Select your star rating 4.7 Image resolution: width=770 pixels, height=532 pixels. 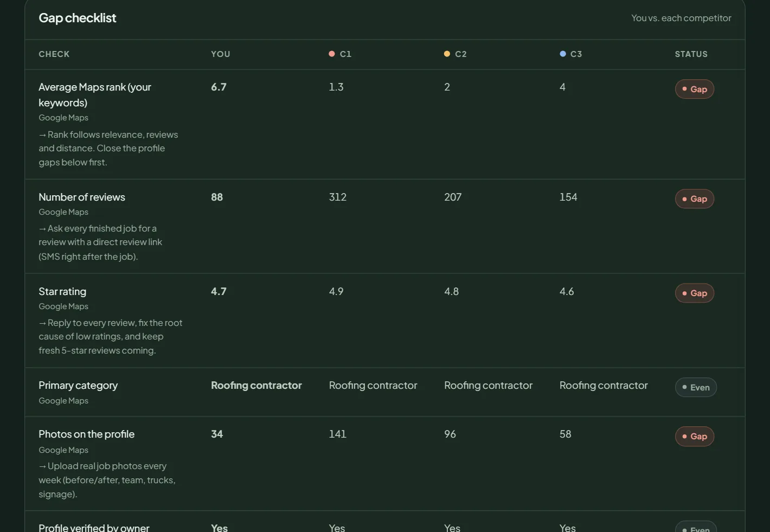pyautogui.click(x=219, y=291)
